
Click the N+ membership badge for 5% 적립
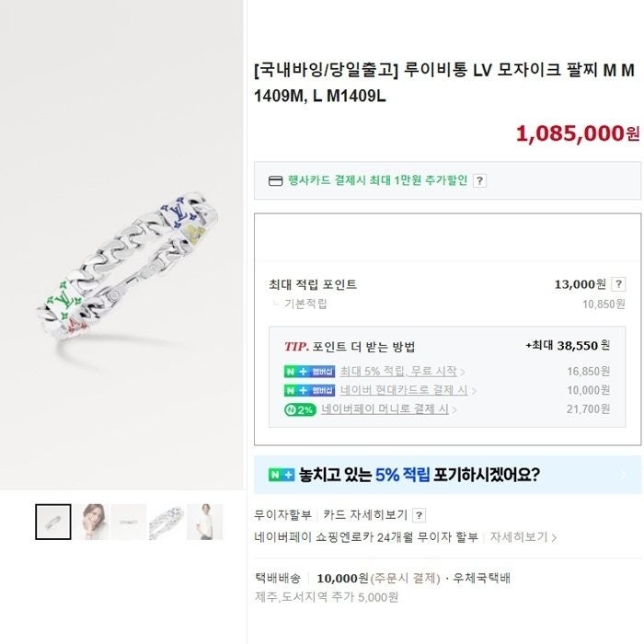click(x=309, y=372)
